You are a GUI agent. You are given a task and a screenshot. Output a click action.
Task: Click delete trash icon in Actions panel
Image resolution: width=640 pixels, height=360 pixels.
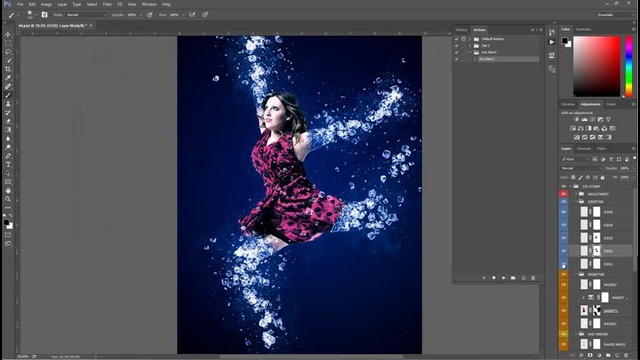(533, 278)
